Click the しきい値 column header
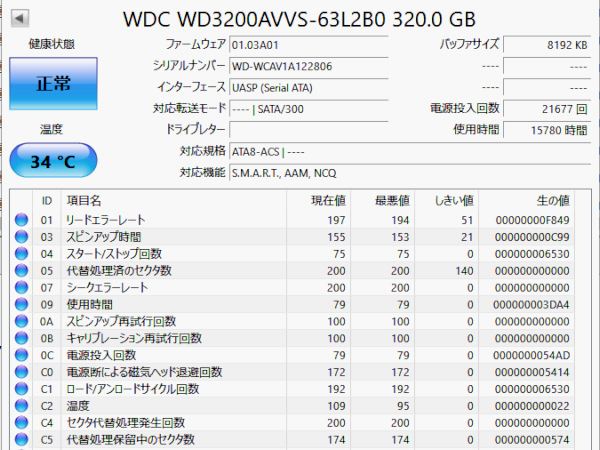The height and width of the screenshot is (450, 600). point(447,201)
